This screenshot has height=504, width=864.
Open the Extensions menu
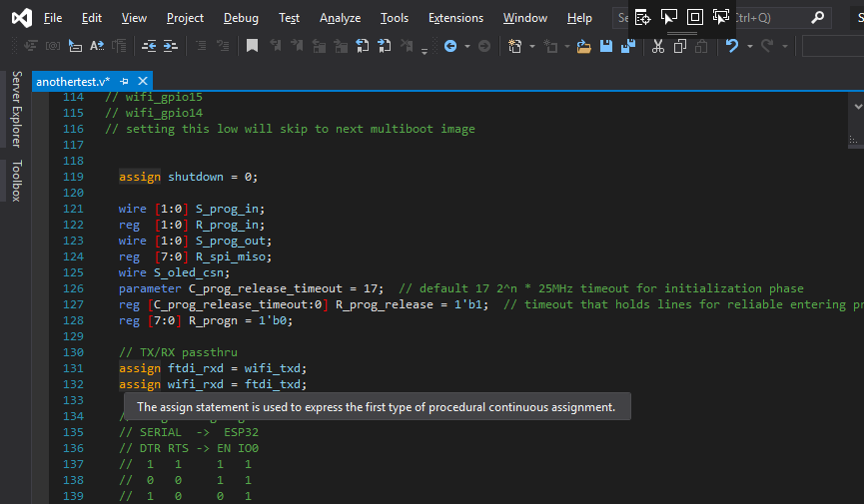click(455, 18)
